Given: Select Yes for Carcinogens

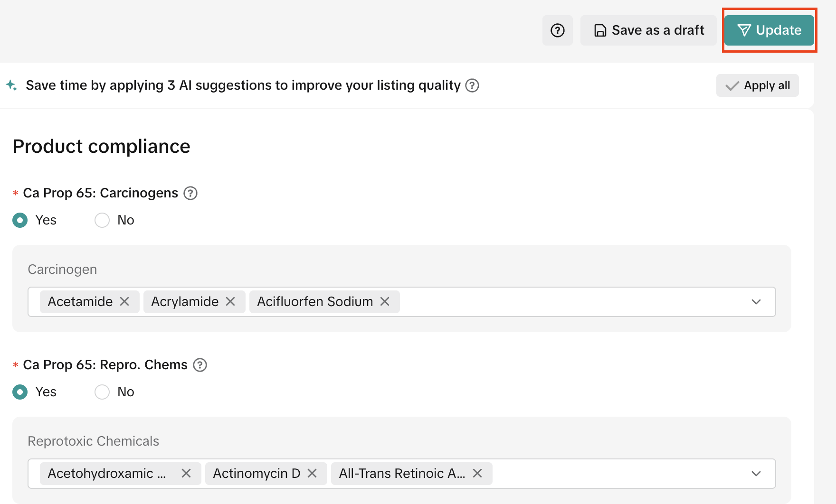Looking at the screenshot, I should (20, 220).
